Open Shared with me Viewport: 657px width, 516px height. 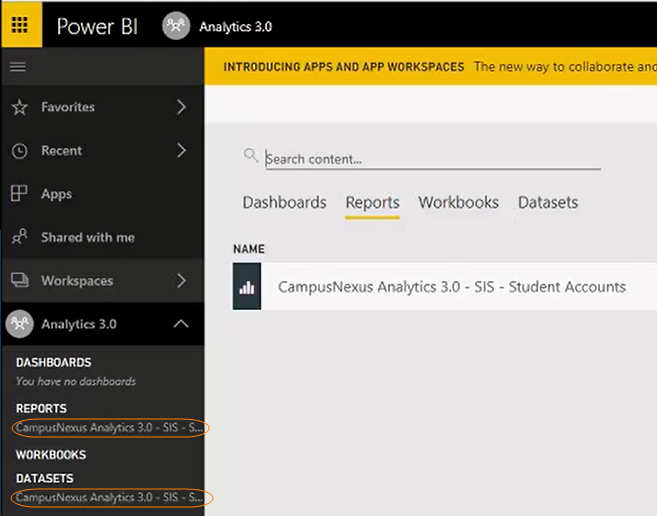(88, 237)
